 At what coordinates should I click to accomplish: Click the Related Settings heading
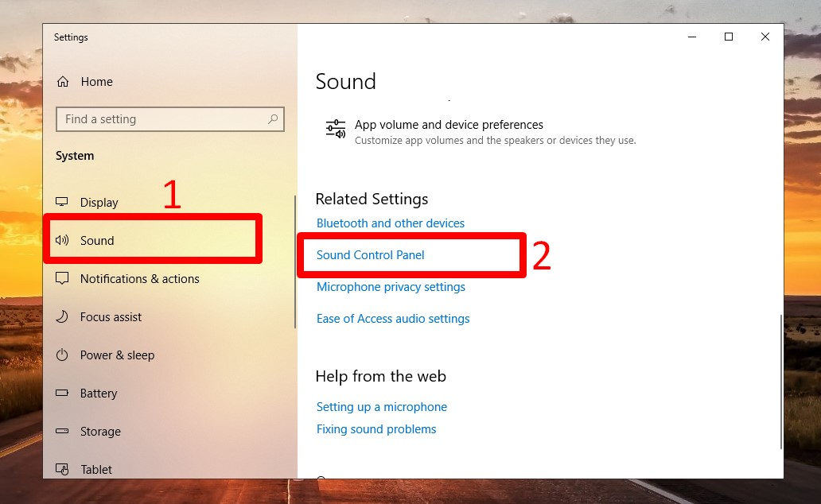(x=372, y=199)
